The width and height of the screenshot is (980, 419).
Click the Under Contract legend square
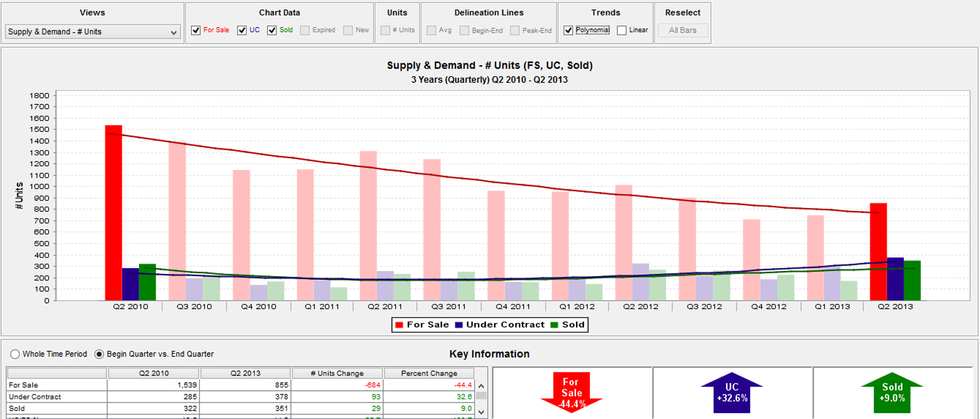click(459, 325)
